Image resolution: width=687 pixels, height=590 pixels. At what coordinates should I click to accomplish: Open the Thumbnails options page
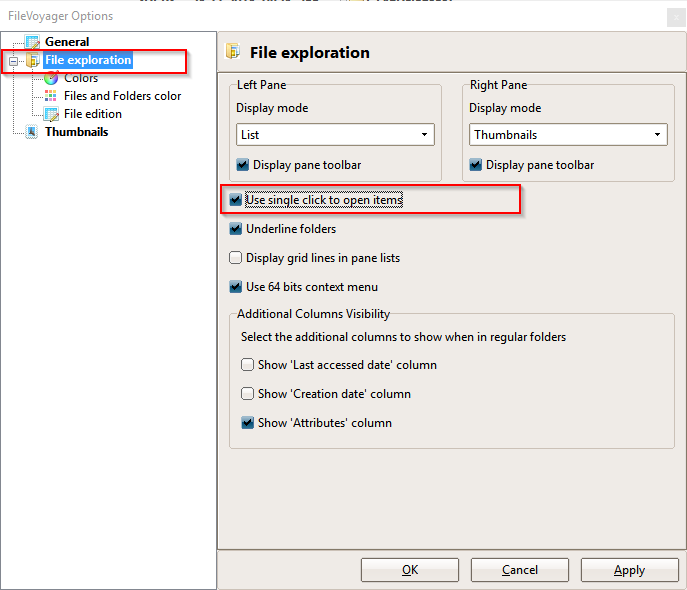click(77, 132)
